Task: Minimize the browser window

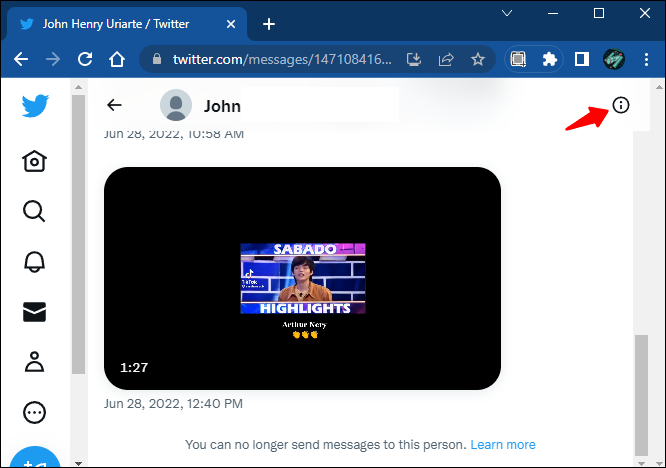Action: pyautogui.click(x=553, y=14)
